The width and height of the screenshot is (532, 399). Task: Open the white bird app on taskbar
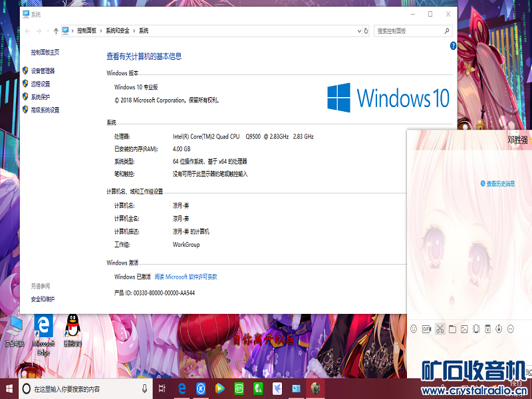tap(277, 389)
